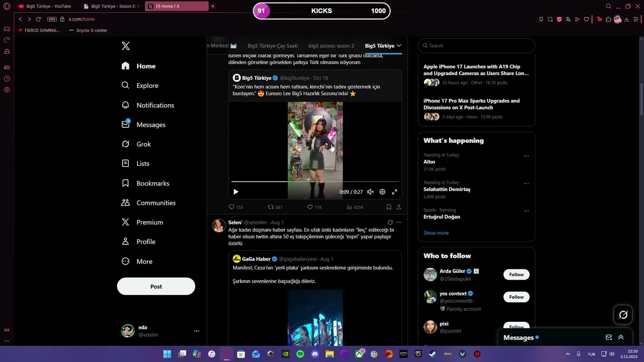Switch to Big5 Türkiye Çay Saati tab
The image size is (644, 362).
coord(273,46)
